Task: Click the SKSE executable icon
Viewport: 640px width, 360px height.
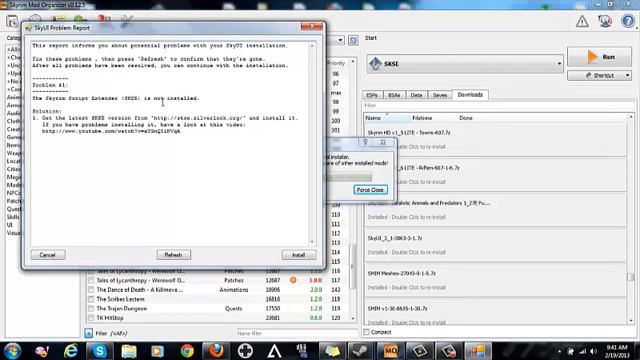Action: pos(375,64)
